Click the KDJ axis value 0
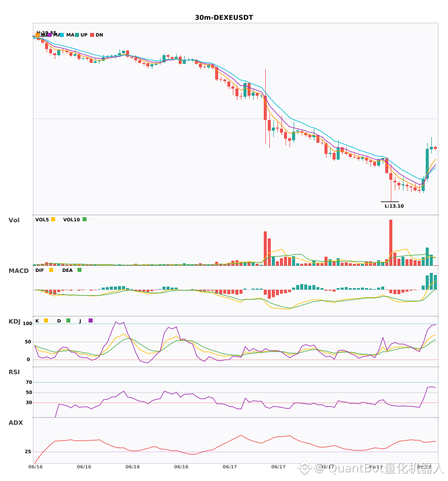Viewport: 448px width, 481px height. pos(28,359)
